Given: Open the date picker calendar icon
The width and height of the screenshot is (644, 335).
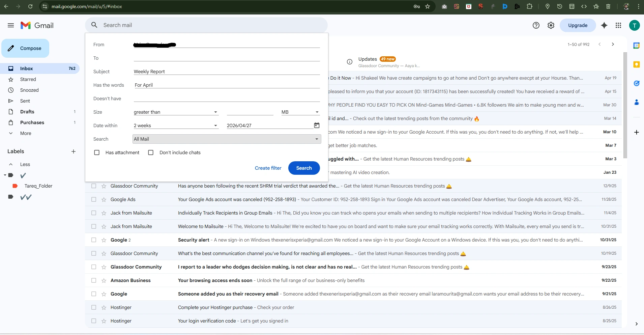Looking at the screenshot, I should click(317, 125).
